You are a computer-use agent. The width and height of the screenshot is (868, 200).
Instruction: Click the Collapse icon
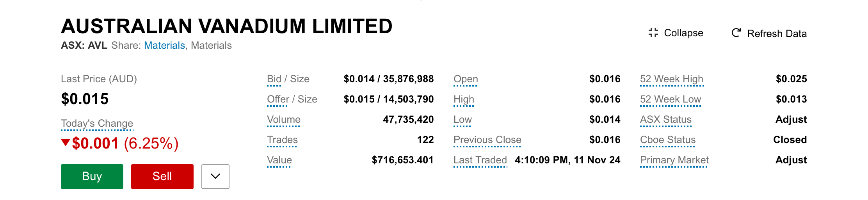pos(653,32)
